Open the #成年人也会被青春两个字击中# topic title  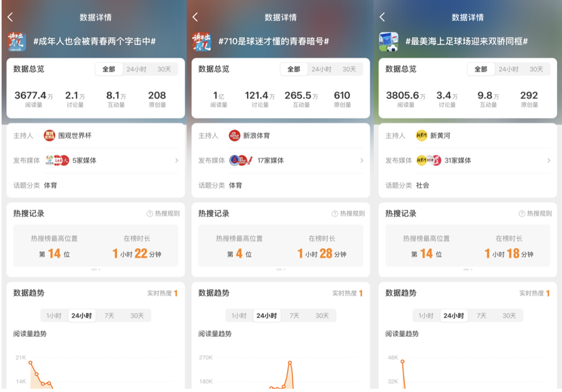pos(94,42)
